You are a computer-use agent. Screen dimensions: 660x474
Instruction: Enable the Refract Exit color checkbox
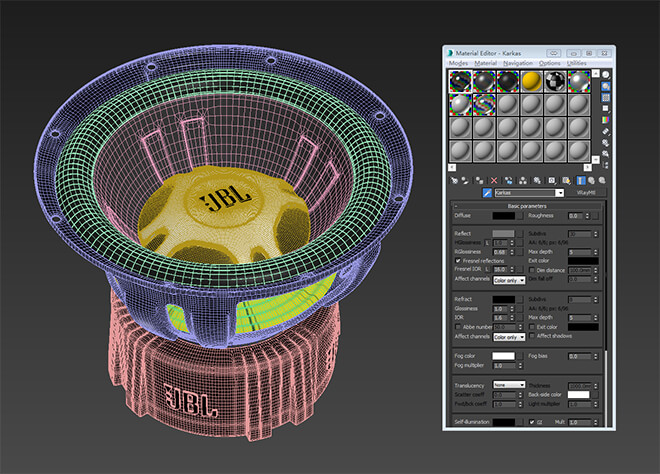tap(532, 327)
